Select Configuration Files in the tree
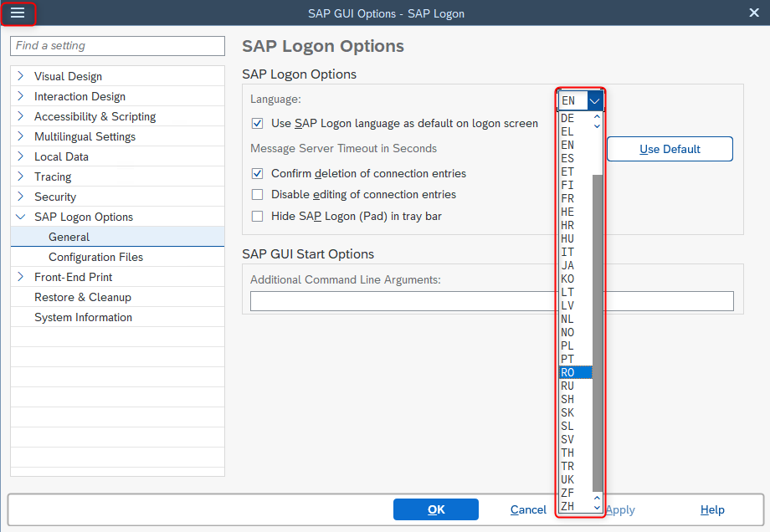This screenshot has height=532, width=770. click(95, 257)
